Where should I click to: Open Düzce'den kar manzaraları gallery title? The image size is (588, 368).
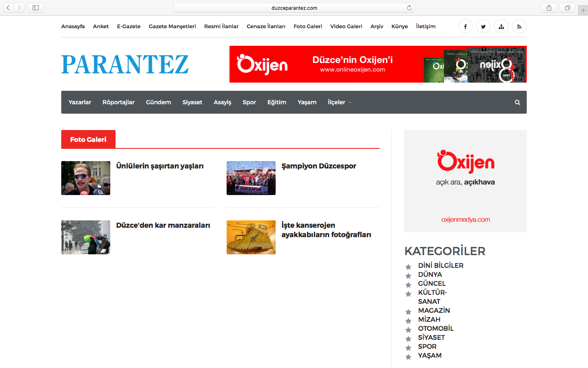click(x=163, y=225)
